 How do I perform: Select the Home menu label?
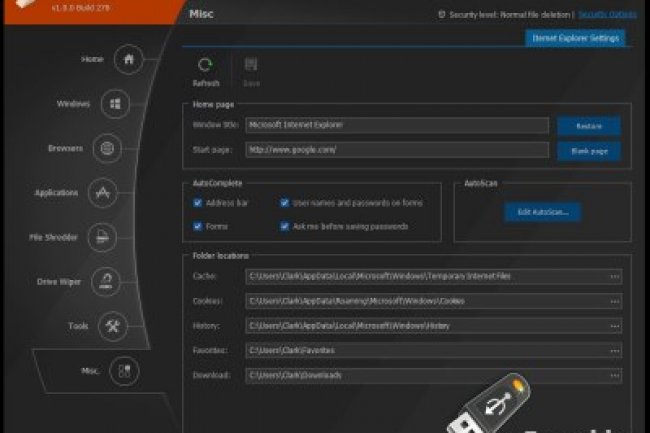click(92, 59)
